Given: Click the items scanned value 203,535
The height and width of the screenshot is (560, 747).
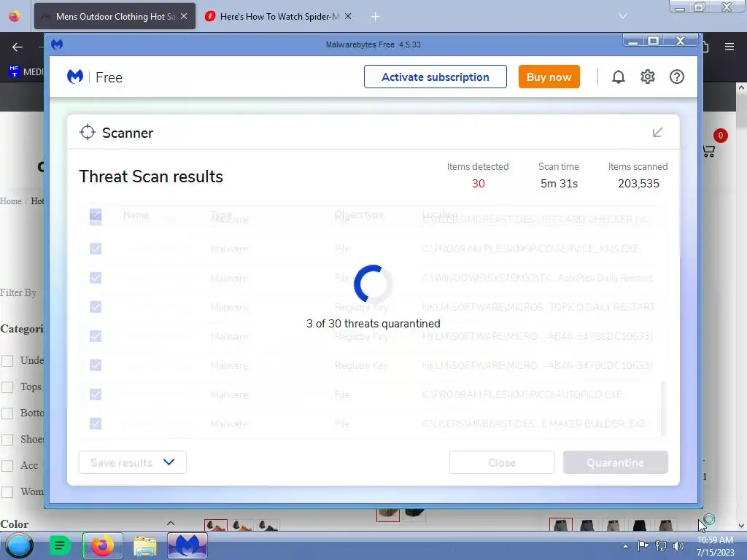Looking at the screenshot, I should coord(638,183).
